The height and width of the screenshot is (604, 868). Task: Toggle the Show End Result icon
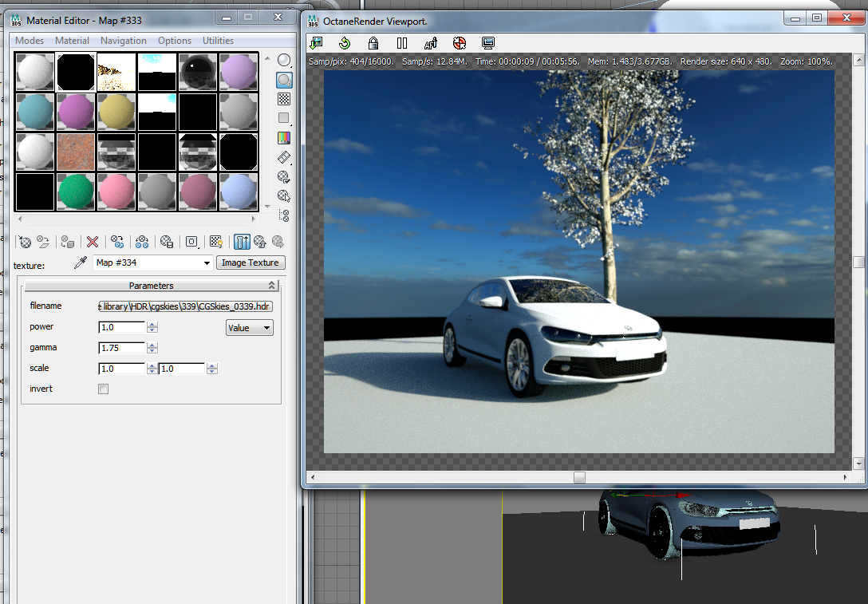242,242
